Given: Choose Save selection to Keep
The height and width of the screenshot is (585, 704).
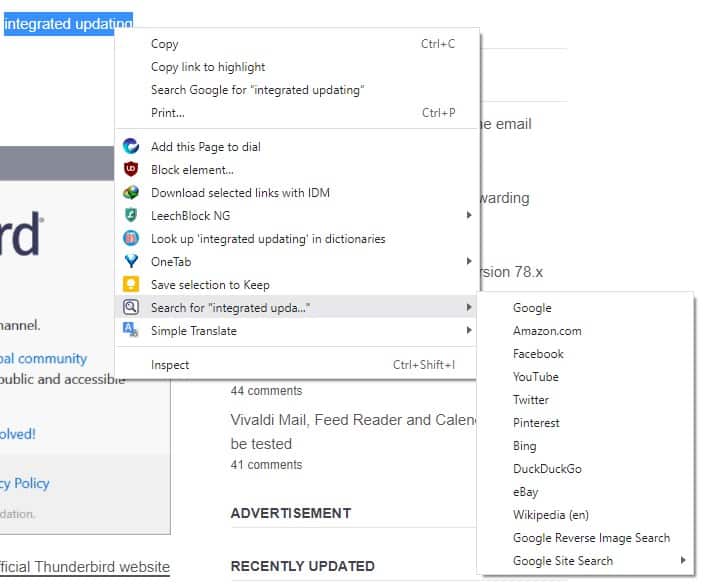Looking at the screenshot, I should tap(297, 284).
